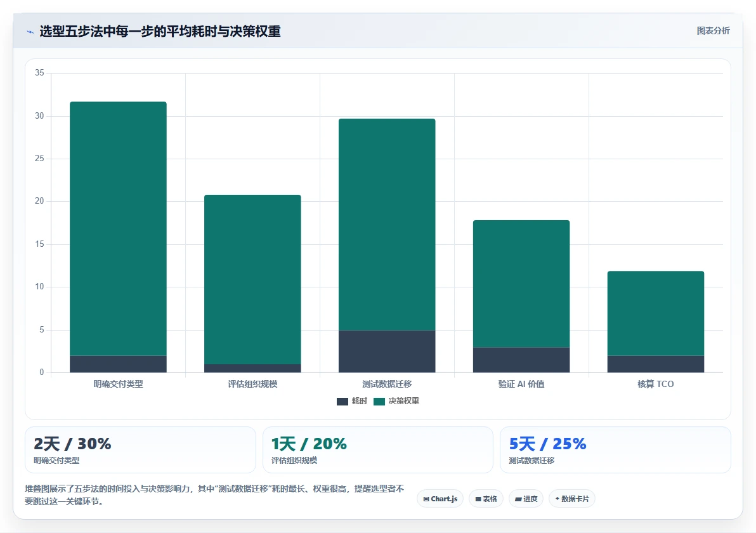Click the blue icon beside the chart title
This screenshot has height=533, width=756.
(30, 32)
